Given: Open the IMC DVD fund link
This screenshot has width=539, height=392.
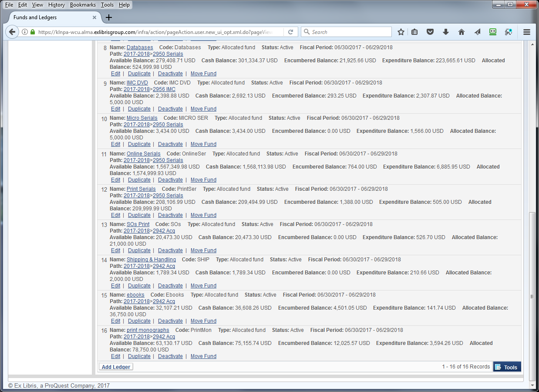Looking at the screenshot, I should pyautogui.click(x=137, y=83).
